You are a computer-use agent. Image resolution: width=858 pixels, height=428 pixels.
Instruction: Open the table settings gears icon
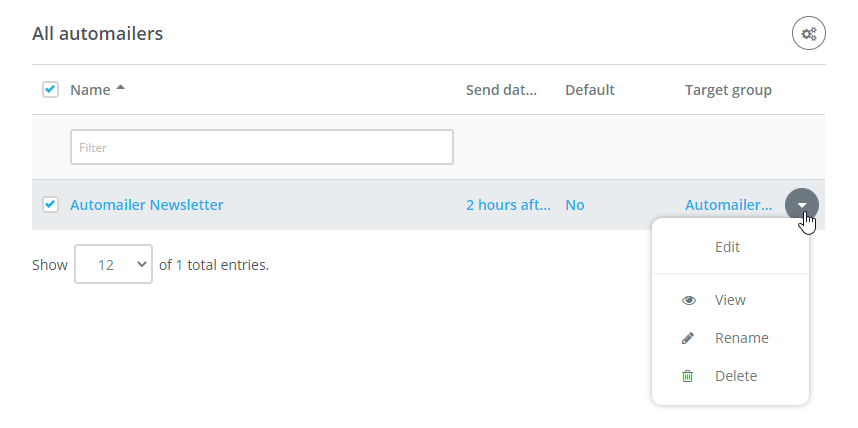pos(809,33)
